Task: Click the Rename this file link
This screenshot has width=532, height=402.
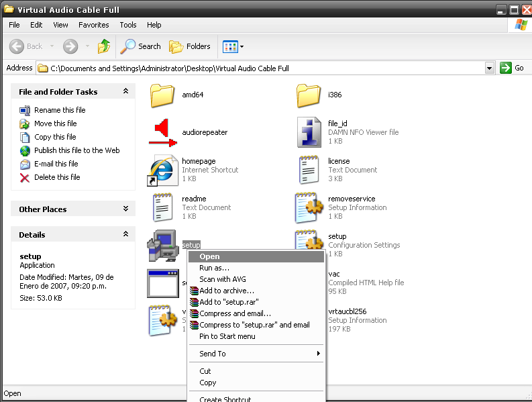Action: [x=60, y=110]
